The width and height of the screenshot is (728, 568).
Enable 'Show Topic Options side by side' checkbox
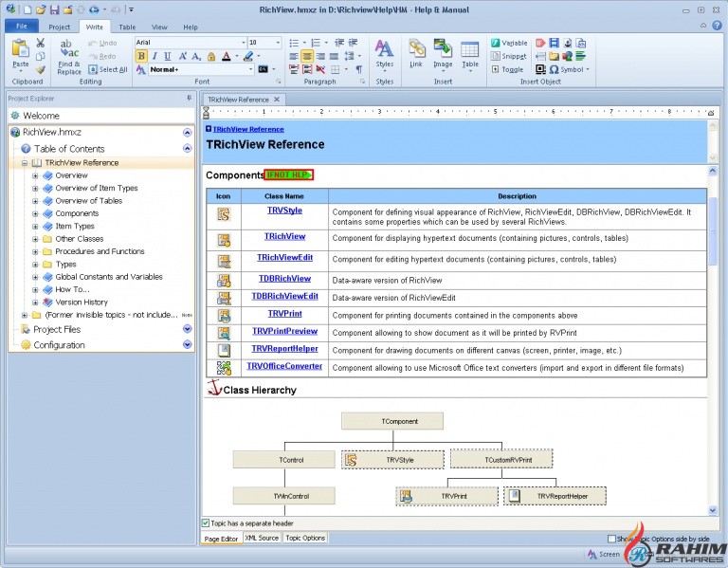611,538
